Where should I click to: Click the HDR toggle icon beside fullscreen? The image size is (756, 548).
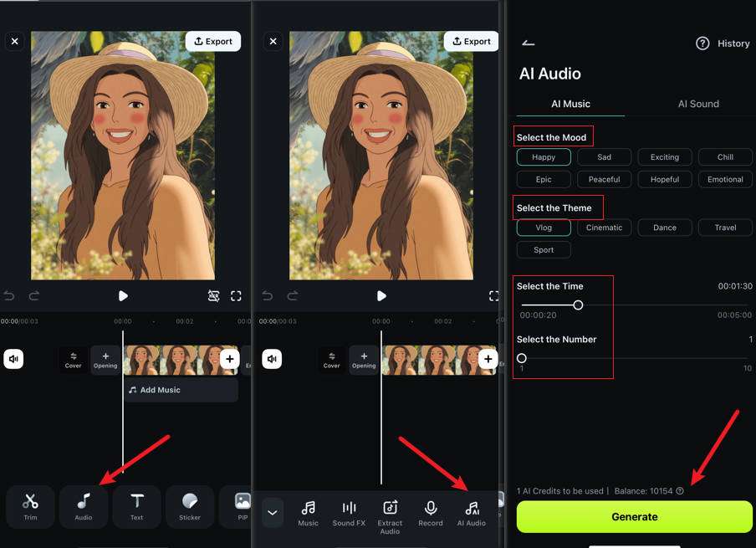click(x=213, y=295)
